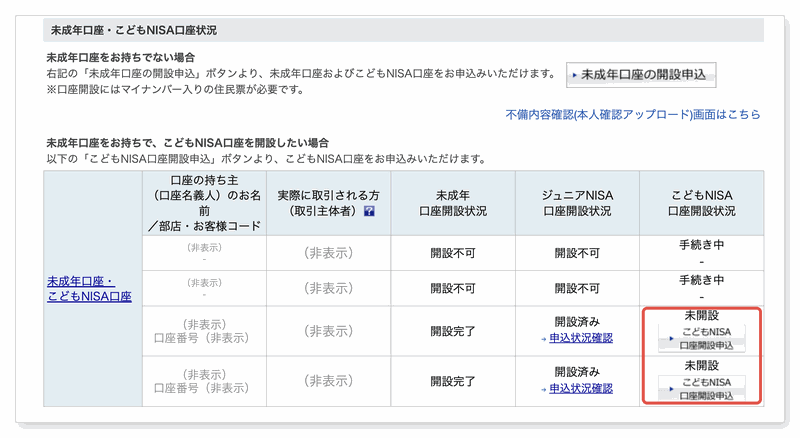Select the 未成年口座・こどもNISA口座状況 section heading

tap(134, 31)
